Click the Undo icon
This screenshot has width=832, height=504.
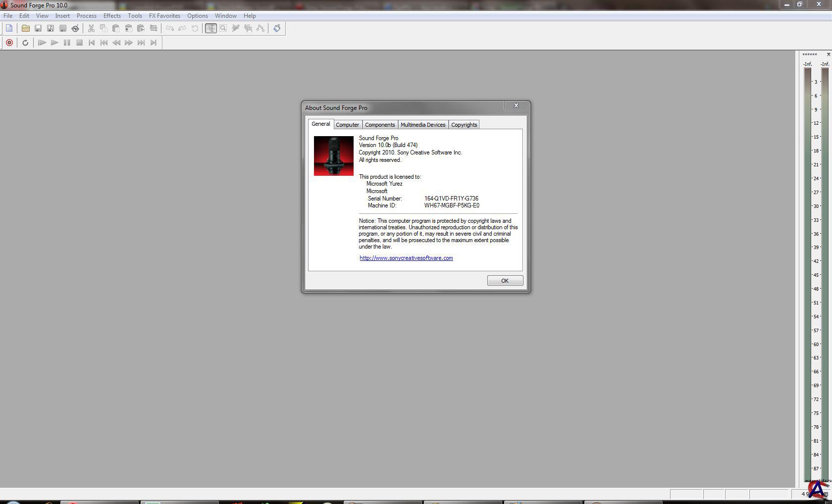(170, 28)
